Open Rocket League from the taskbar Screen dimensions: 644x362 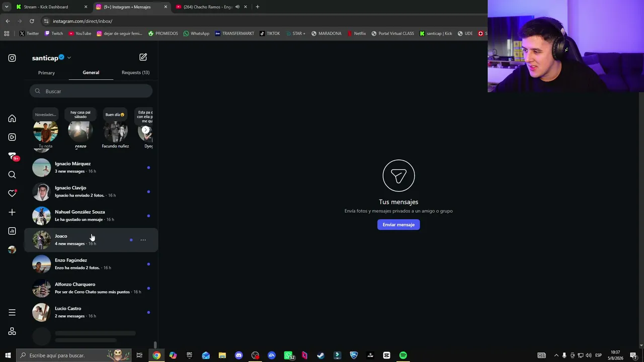click(x=354, y=355)
